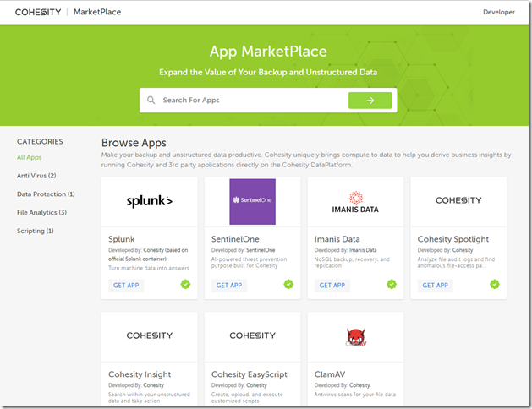This screenshot has width=532, height=409.
Task: Open the Splunk app title
Action: pyautogui.click(x=122, y=239)
